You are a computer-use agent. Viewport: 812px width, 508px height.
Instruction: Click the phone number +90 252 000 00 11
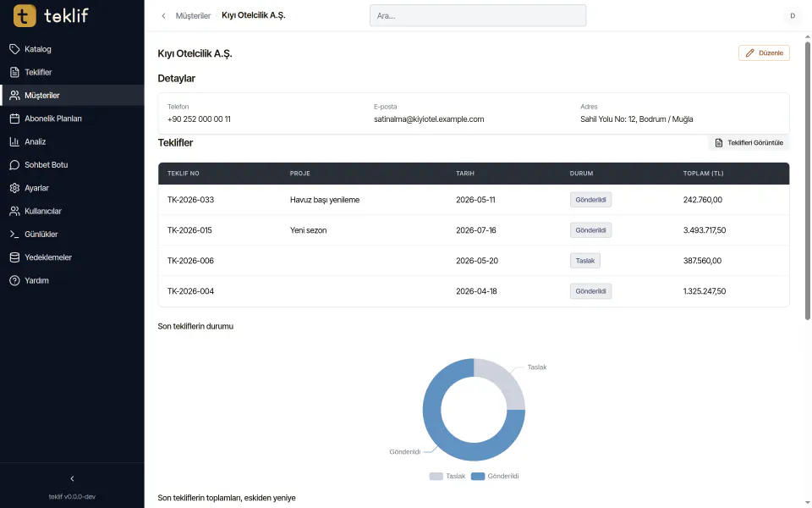(199, 119)
